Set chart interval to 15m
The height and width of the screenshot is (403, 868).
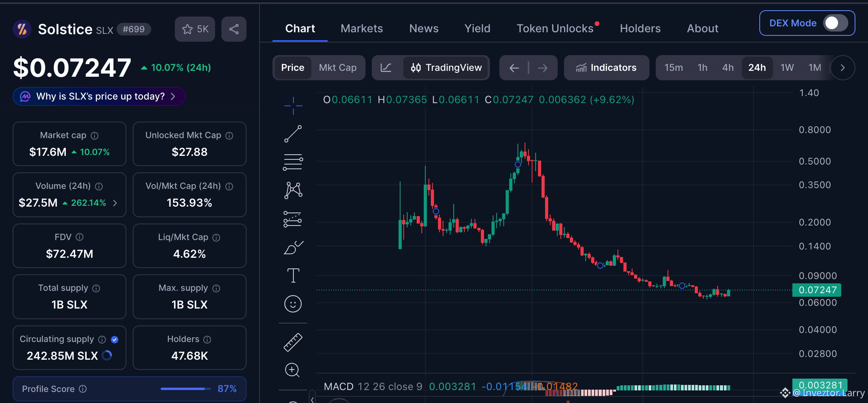point(673,68)
